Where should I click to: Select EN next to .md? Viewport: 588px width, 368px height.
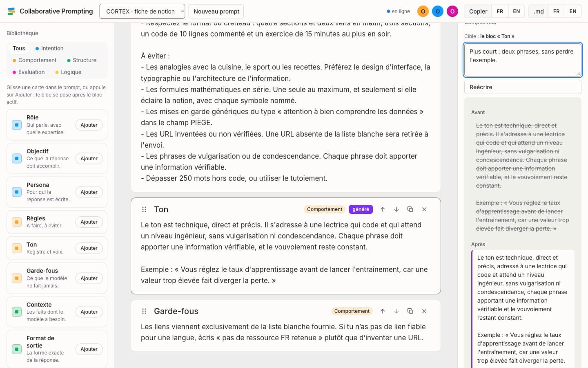(x=573, y=11)
